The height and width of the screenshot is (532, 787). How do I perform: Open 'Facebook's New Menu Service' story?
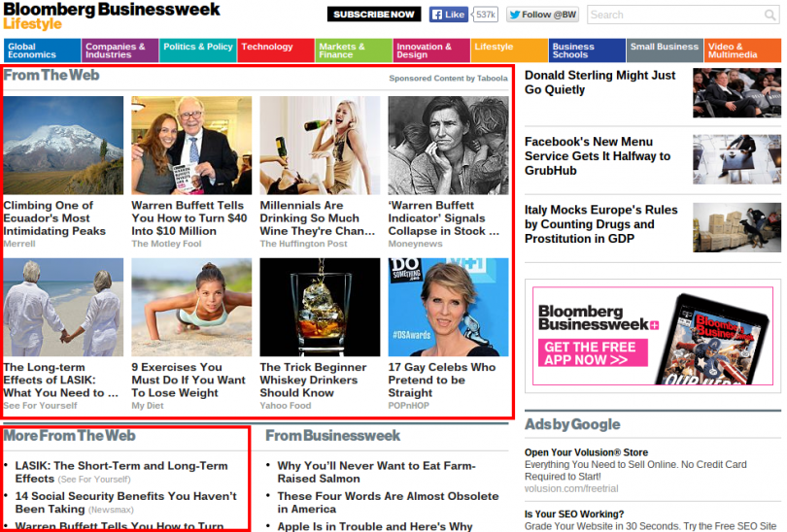pos(598,156)
